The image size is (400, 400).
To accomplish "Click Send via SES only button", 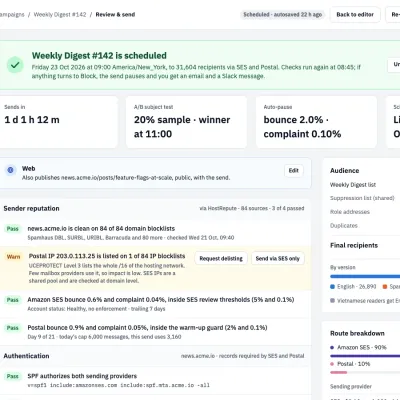I will click(x=278, y=258).
